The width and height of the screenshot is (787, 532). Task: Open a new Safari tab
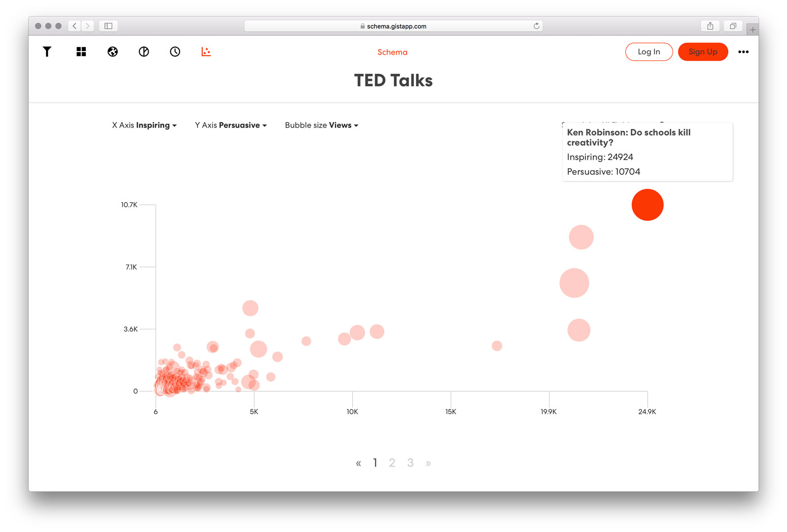pyautogui.click(x=753, y=29)
